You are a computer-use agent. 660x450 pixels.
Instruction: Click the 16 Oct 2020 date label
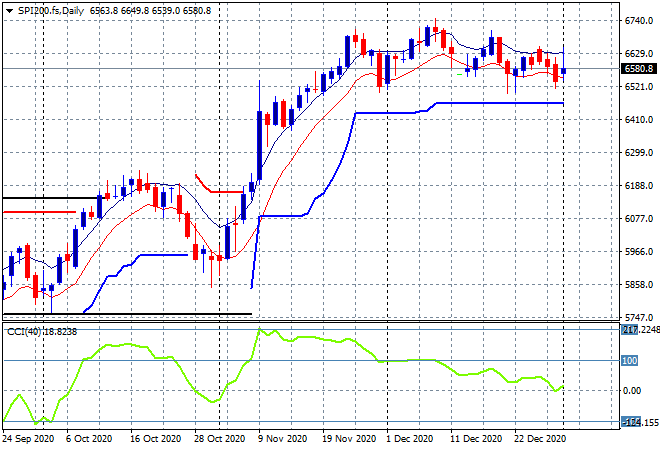155,439
